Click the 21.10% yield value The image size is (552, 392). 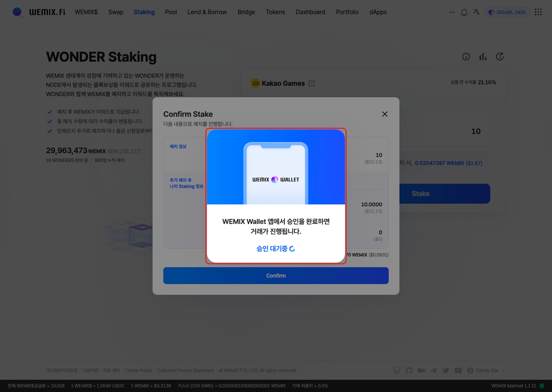487,82
